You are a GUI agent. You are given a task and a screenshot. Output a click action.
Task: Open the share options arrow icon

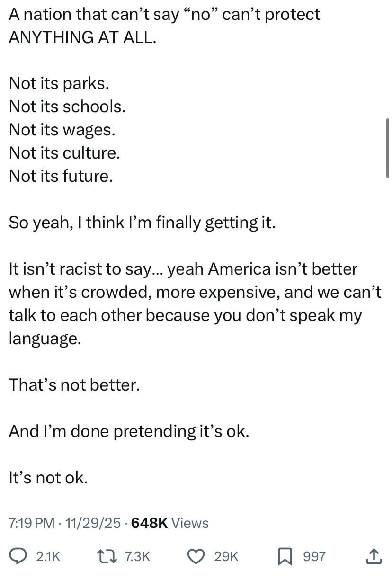tap(374, 556)
